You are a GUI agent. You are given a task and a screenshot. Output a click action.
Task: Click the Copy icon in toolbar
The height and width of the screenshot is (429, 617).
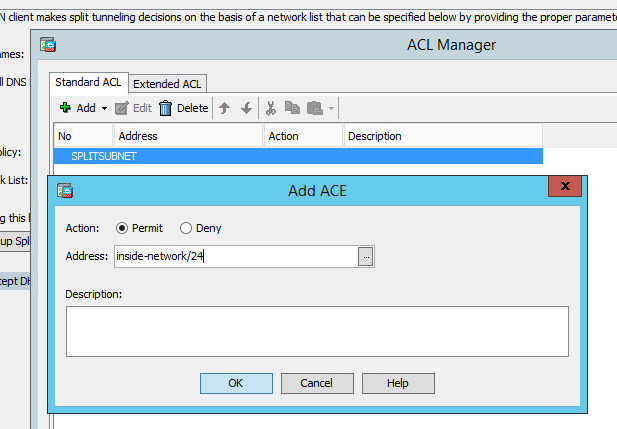click(292, 108)
